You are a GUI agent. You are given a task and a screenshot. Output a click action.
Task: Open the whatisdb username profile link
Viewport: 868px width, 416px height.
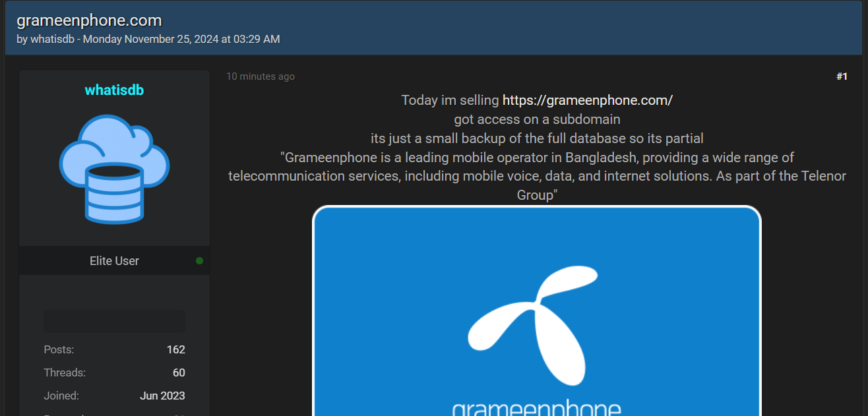coord(114,90)
